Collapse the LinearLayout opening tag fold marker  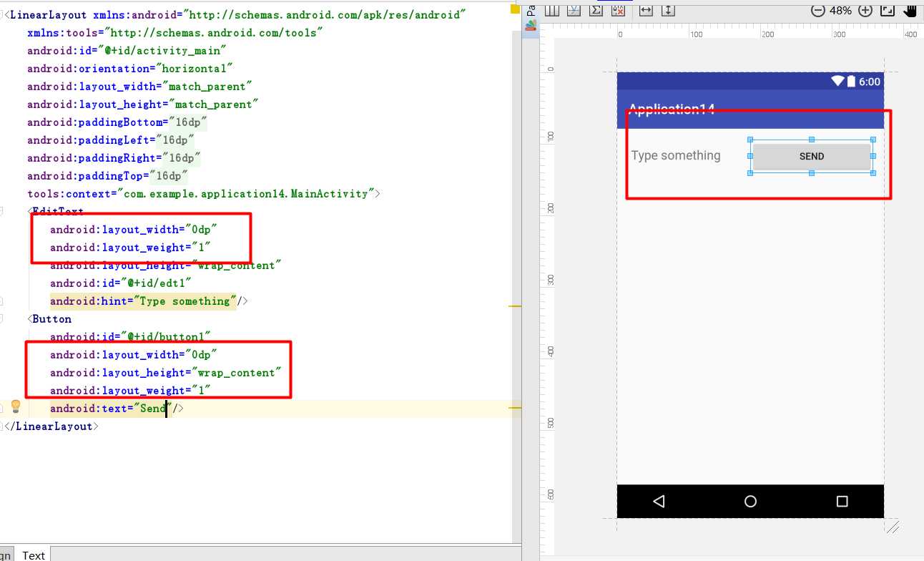3,14
